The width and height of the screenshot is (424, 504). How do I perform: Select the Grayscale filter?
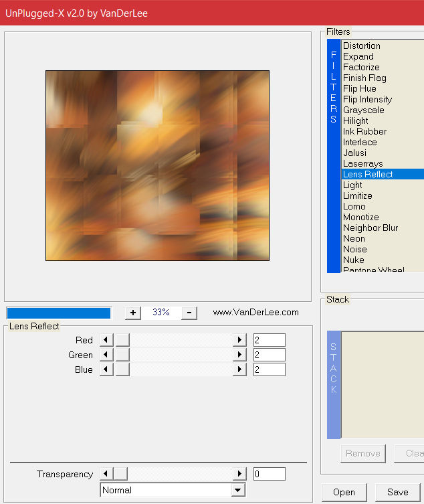(x=363, y=110)
